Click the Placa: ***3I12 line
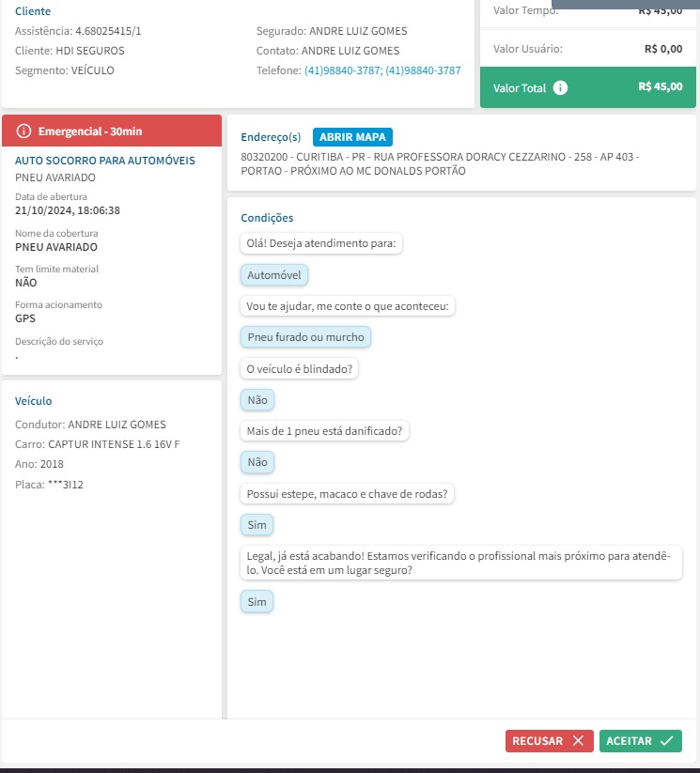This screenshot has height=773, width=700. pyautogui.click(x=49, y=485)
